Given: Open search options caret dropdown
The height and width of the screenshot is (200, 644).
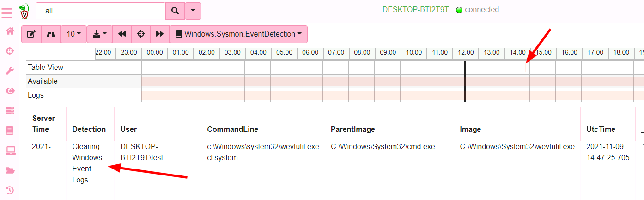Looking at the screenshot, I should point(193,11).
